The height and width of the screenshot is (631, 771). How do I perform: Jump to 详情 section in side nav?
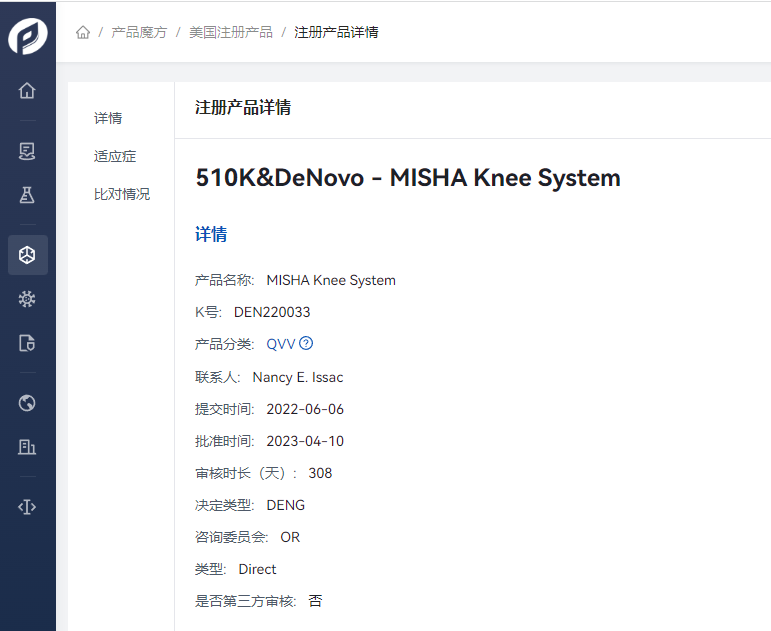[x=108, y=118]
